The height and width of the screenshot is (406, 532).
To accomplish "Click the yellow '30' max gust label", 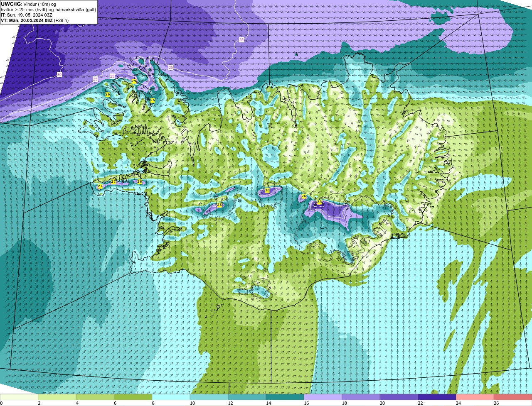I will coord(267,190).
